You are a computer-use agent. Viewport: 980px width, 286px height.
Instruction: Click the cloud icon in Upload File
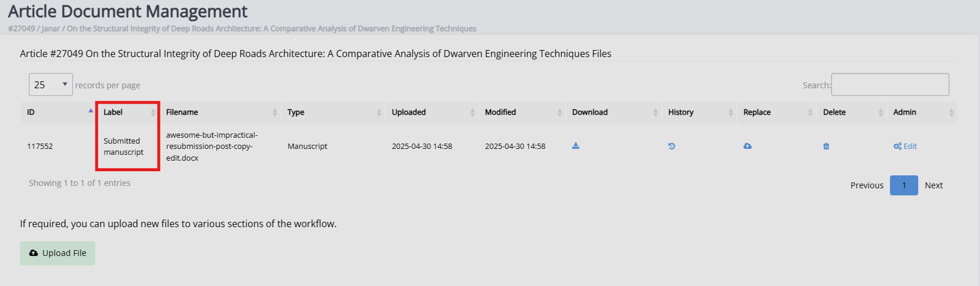pos(34,253)
